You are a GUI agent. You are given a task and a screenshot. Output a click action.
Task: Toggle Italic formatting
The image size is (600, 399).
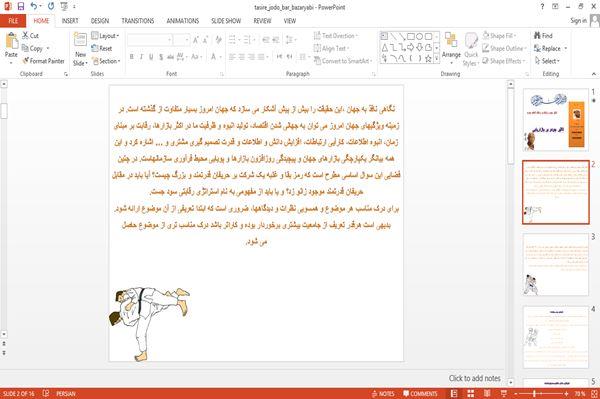[142, 57]
